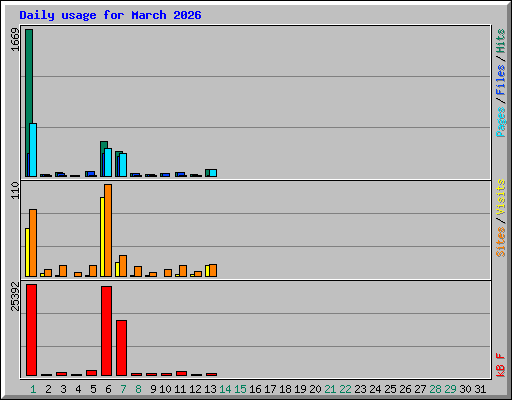Click the red KB bar for day 7
Screen dimensions: 512x400
pyautogui.click(x=121, y=348)
